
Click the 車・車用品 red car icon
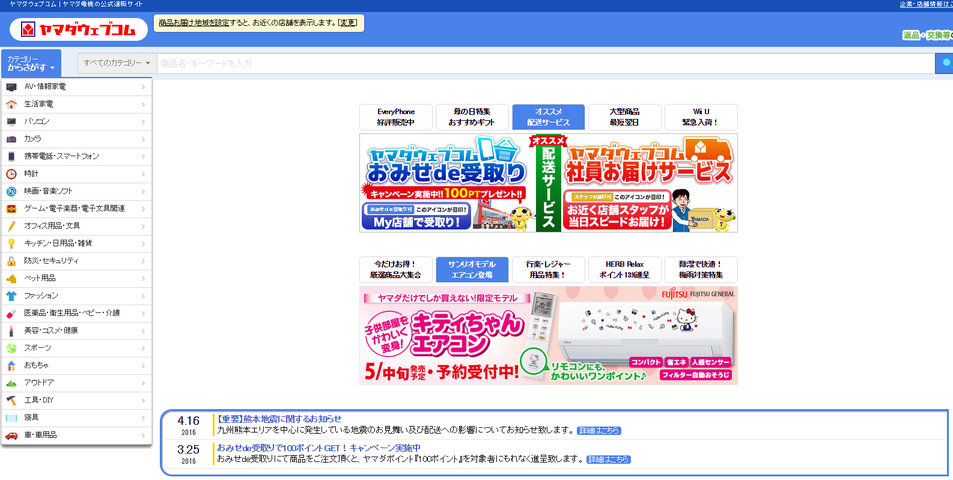pyautogui.click(x=11, y=436)
